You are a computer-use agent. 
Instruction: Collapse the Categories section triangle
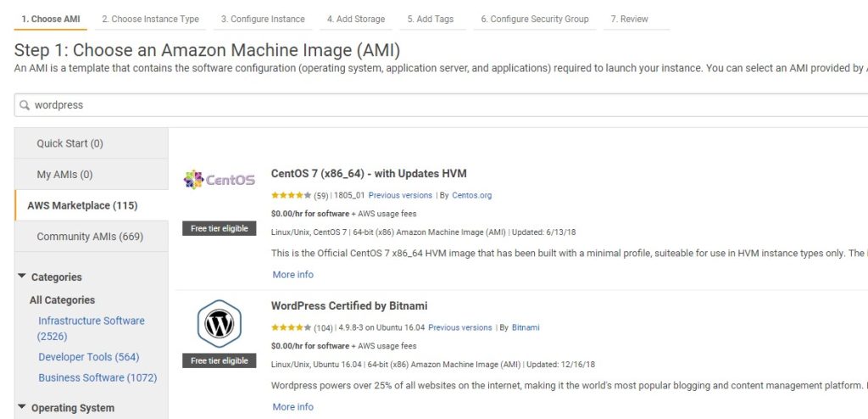(22, 276)
